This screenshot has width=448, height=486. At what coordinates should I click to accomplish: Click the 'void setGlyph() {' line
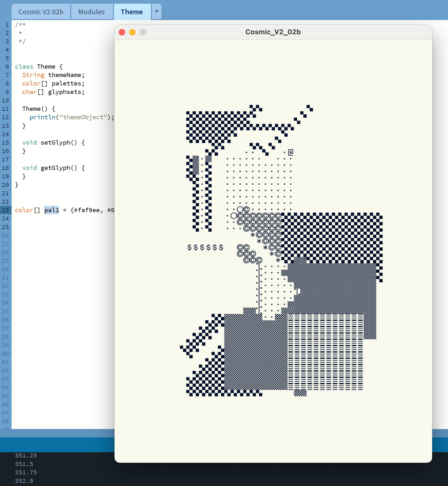point(54,142)
